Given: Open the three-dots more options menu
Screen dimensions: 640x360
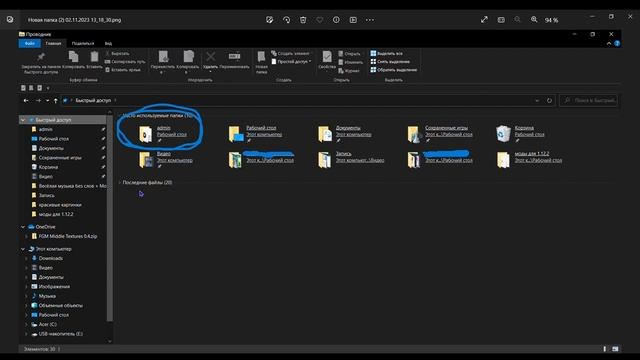Looking at the screenshot, I should coord(370,20).
